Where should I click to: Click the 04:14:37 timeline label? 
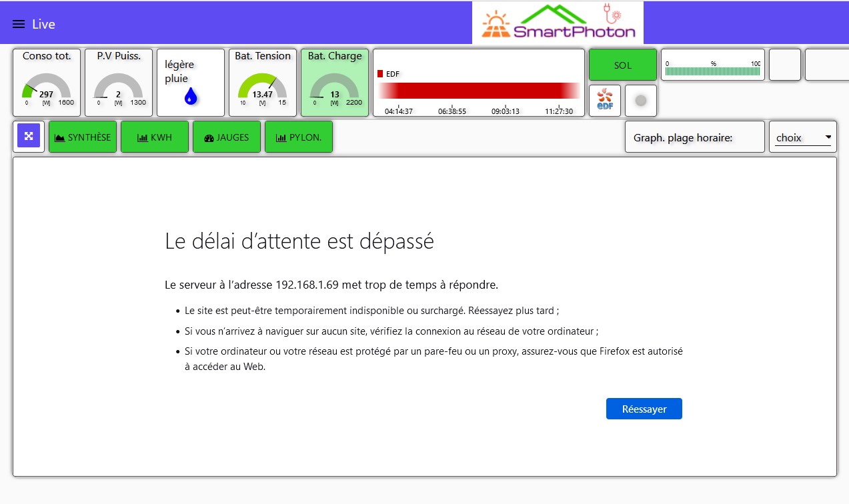point(399,111)
